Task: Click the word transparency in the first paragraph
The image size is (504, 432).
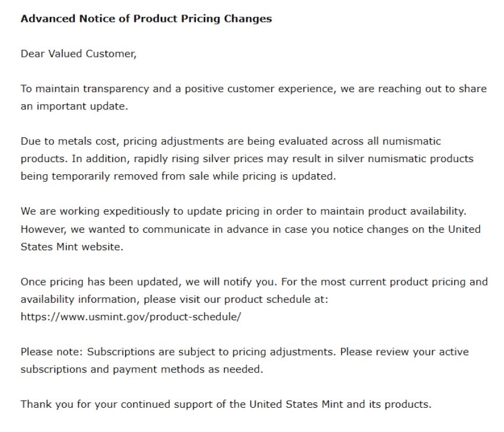Action: tap(116, 89)
